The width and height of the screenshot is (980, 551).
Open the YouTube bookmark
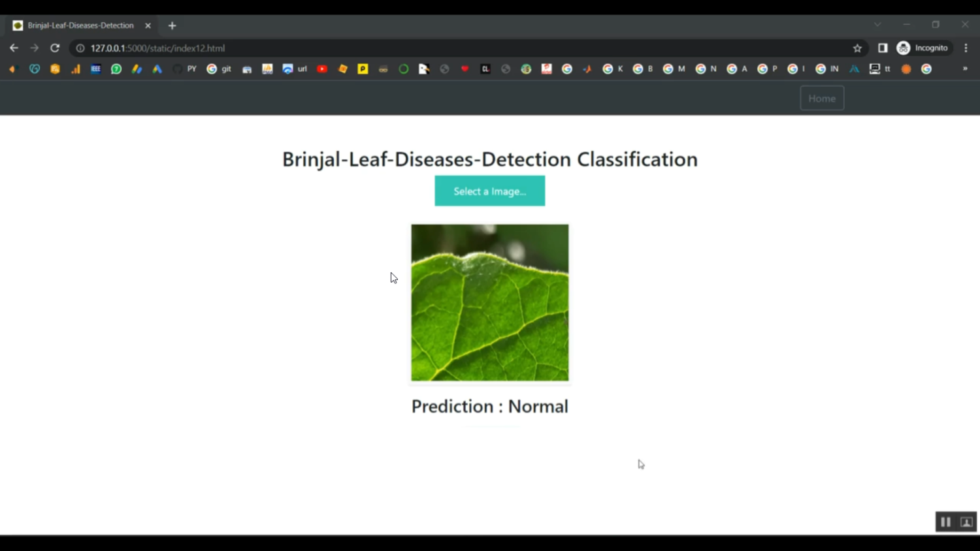pyautogui.click(x=322, y=69)
